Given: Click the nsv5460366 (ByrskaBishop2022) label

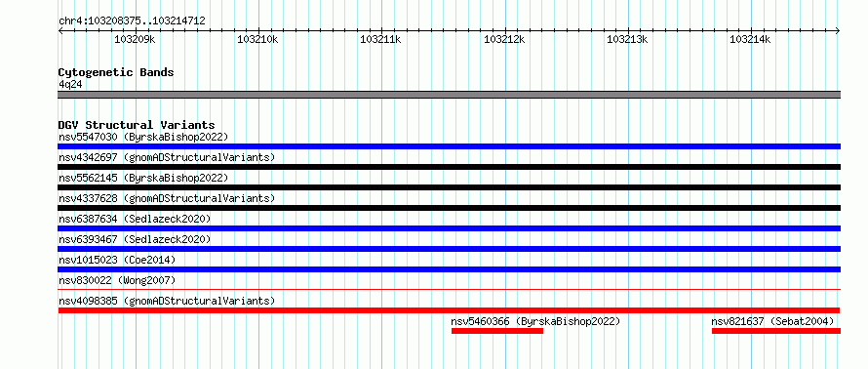Looking at the screenshot, I should 535,321.
